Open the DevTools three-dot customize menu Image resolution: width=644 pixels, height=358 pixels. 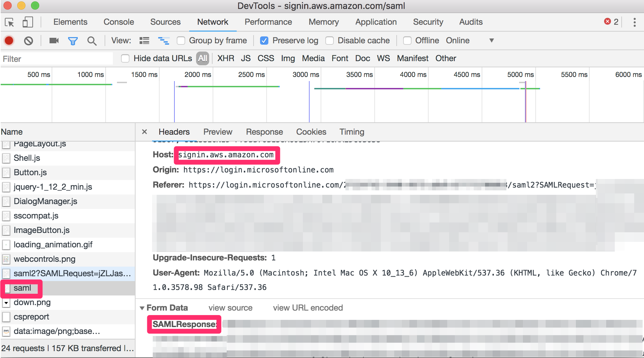(635, 22)
